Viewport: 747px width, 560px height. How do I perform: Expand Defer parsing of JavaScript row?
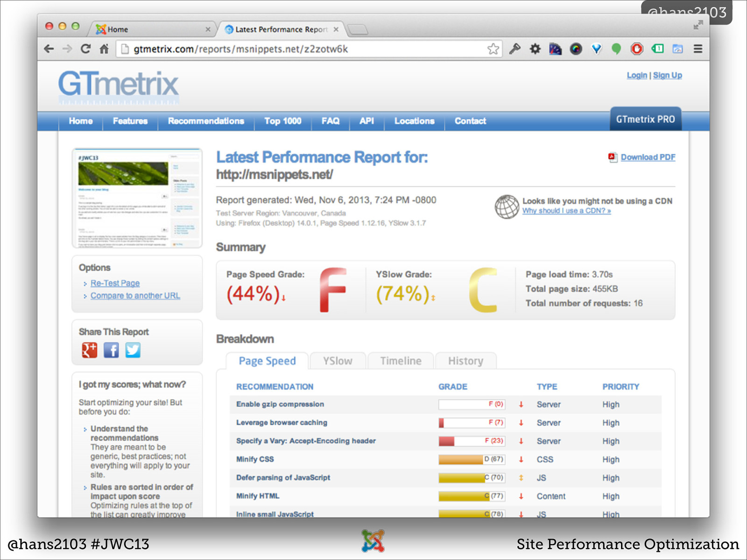coord(283,477)
